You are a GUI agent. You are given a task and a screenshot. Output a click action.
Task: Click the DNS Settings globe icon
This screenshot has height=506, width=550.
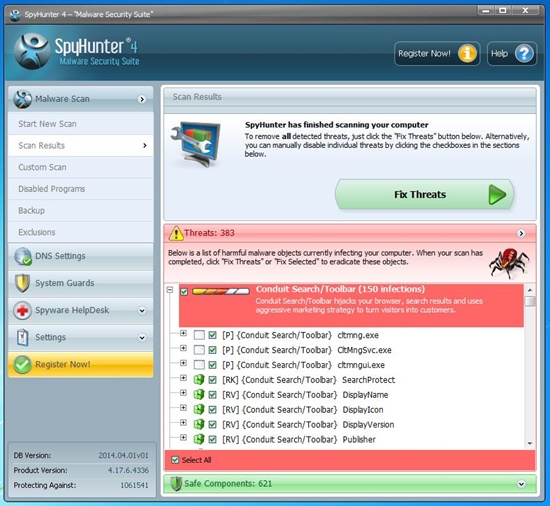tap(23, 256)
